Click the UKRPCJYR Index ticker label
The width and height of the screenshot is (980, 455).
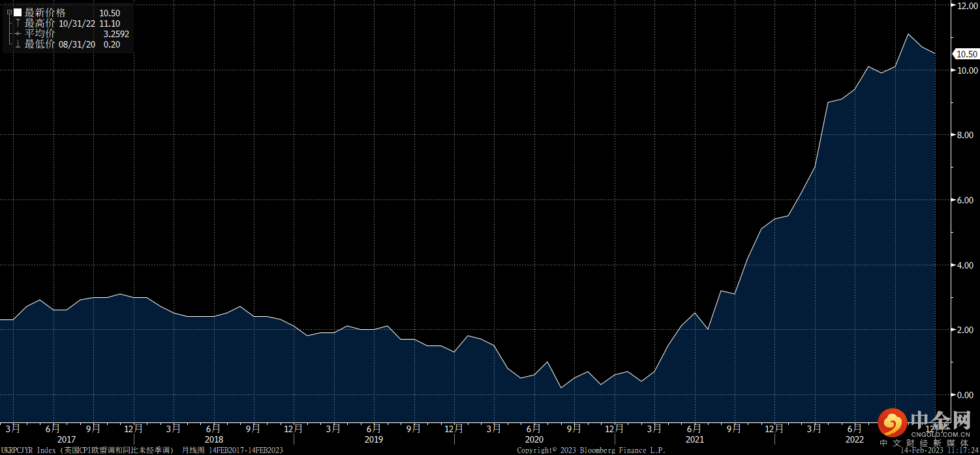point(29,450)
